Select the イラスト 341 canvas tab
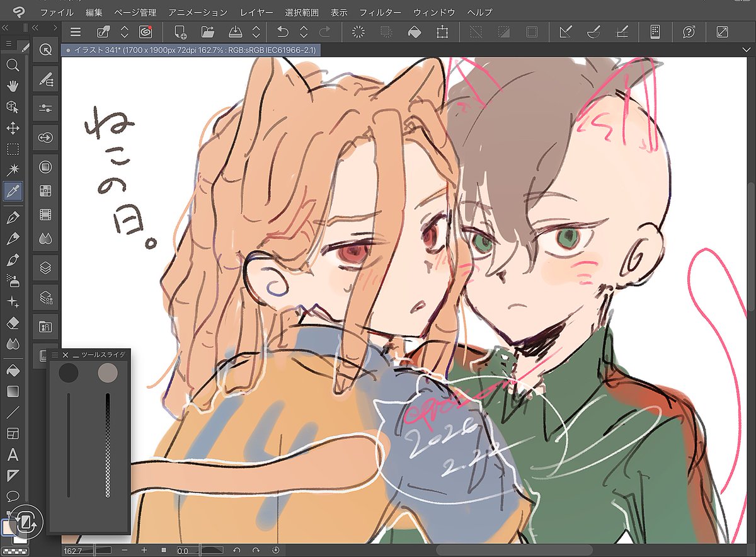The image size is (756, 557). tap(192, 50)
